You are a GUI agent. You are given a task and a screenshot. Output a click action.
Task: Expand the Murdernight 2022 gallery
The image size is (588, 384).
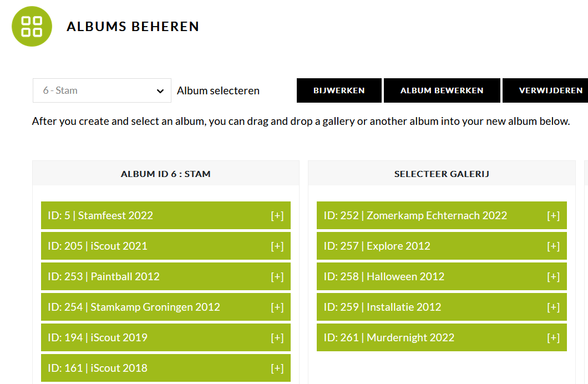coord(553,337)
